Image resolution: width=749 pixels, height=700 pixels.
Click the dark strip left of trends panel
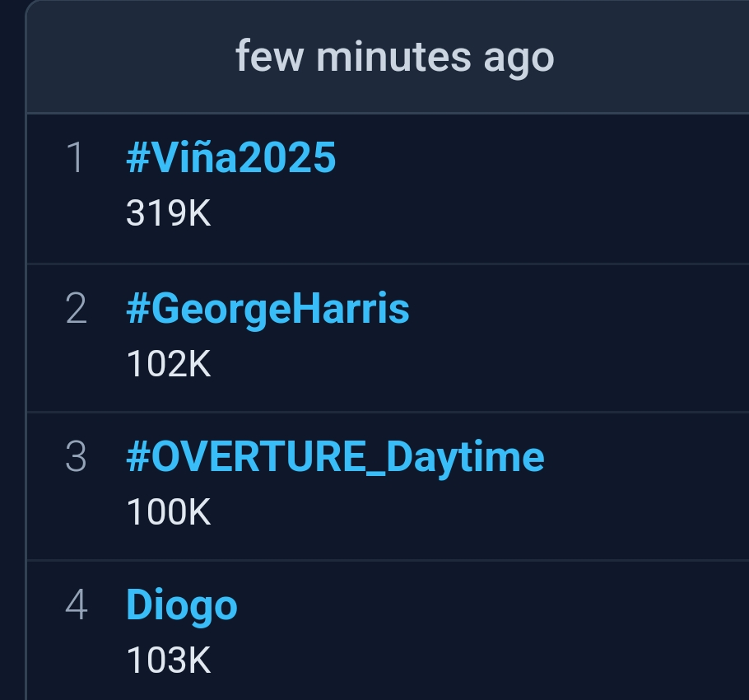click(x=12, y=350)
